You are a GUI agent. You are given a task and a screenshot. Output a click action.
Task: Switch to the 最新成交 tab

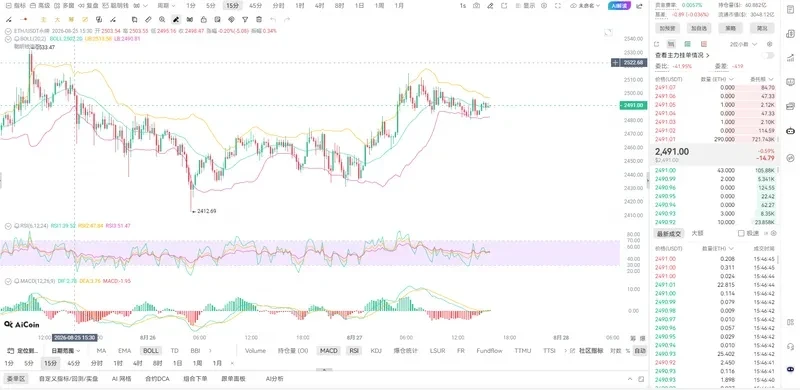pyautogui.click(x=669, y=233)
